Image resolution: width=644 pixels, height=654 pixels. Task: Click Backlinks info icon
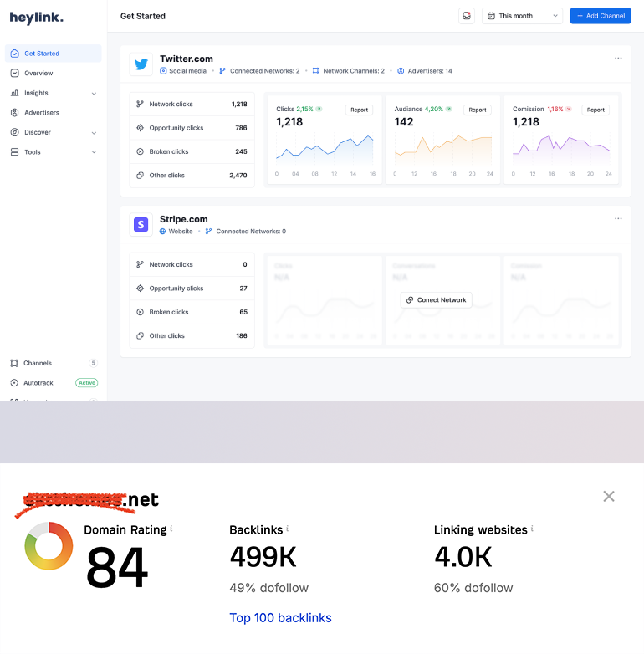click(x=288, y=529)
